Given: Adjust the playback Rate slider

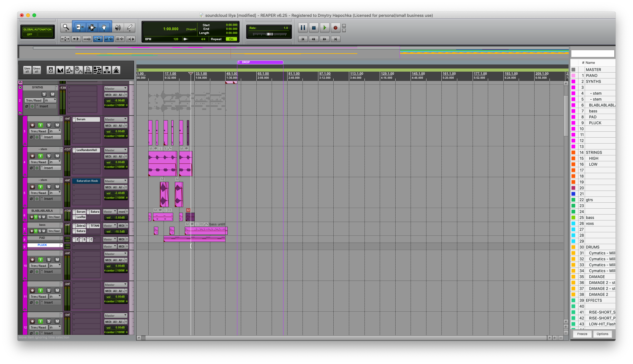Looking at the screenshot, I should (x=270, y=34).
